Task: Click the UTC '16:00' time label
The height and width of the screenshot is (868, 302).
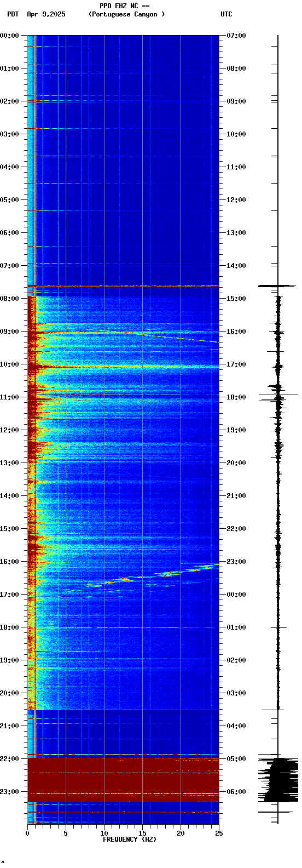Action: [236, 332]
